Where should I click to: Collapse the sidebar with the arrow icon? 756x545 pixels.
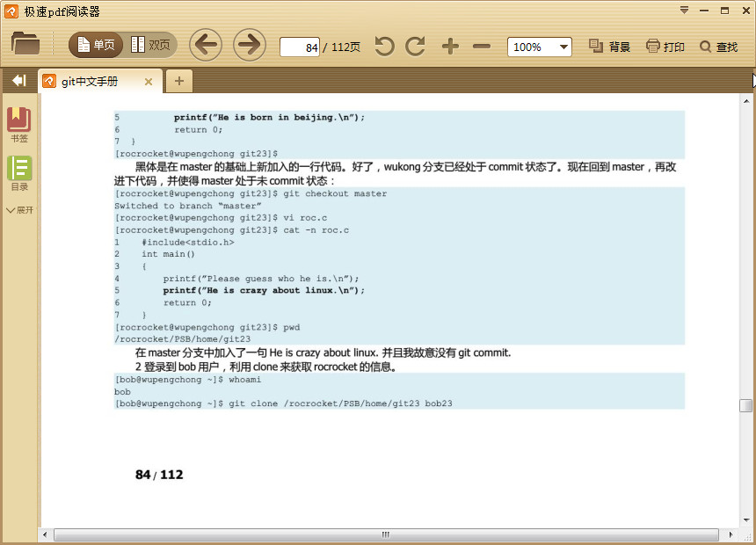(19, 81)
